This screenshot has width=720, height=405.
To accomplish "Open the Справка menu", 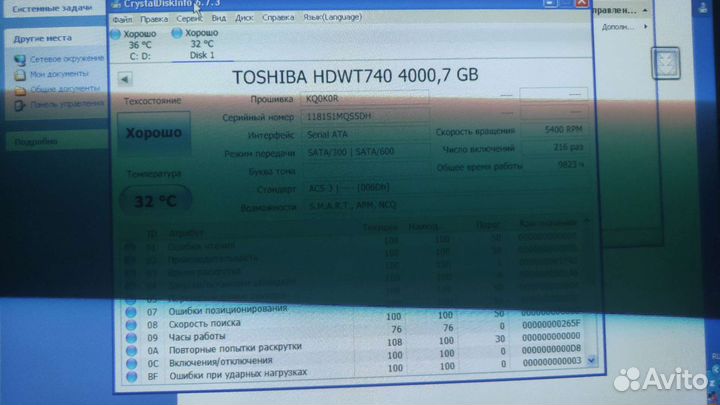I will coord(278,18).
